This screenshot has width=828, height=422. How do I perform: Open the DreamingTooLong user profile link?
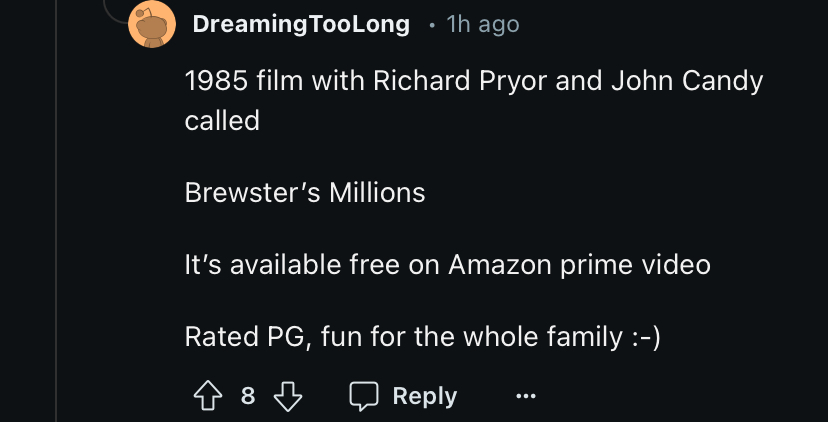(301, 25)
